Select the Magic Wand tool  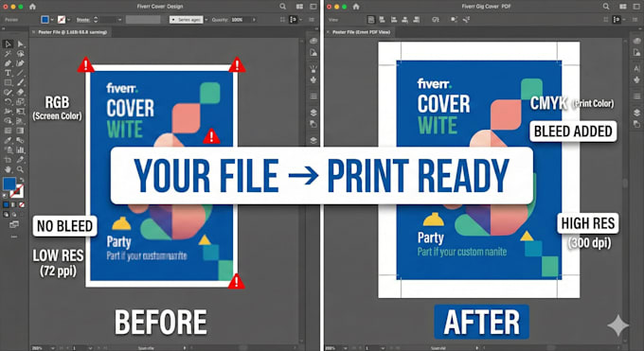pyautogui.click(x=8, y=54)
